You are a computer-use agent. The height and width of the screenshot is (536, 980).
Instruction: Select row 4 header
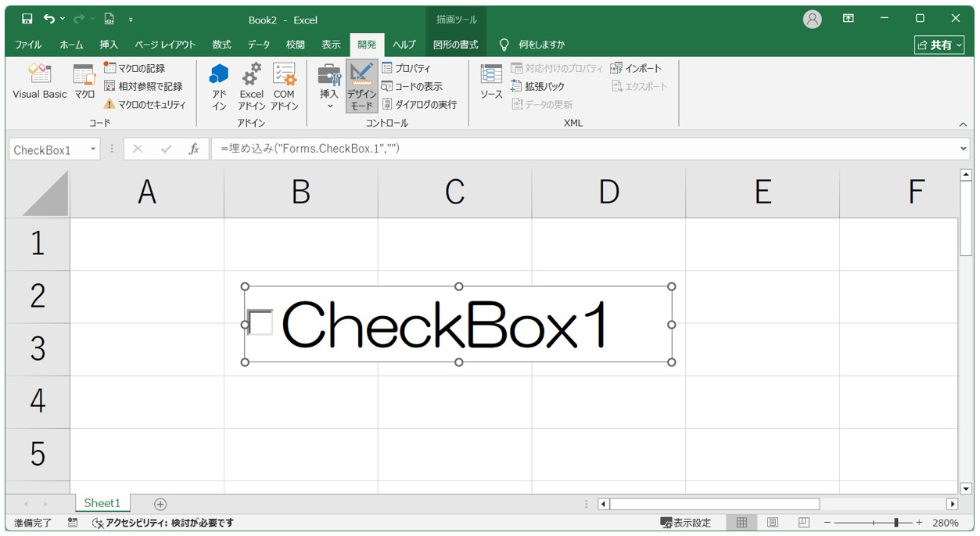pos(38,401)
